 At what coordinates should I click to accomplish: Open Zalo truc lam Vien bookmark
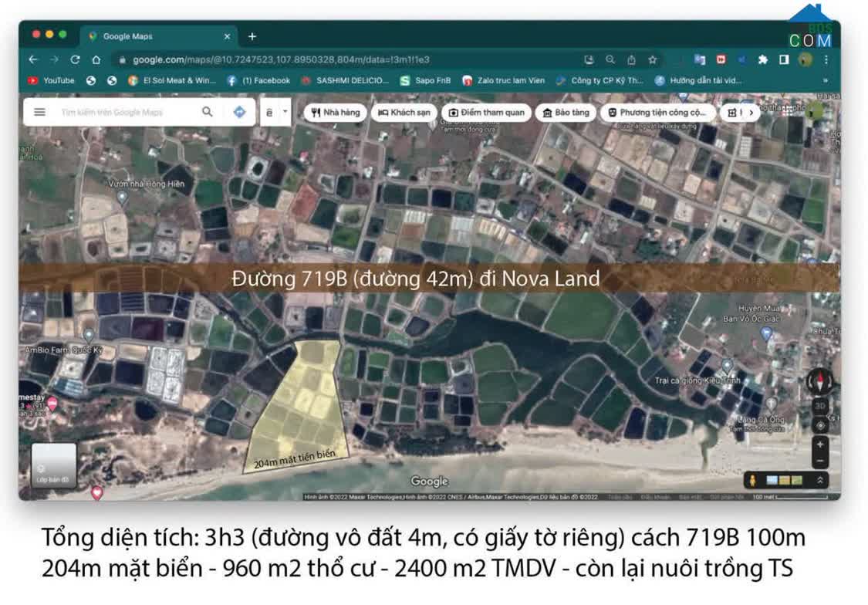pos(503,80)
